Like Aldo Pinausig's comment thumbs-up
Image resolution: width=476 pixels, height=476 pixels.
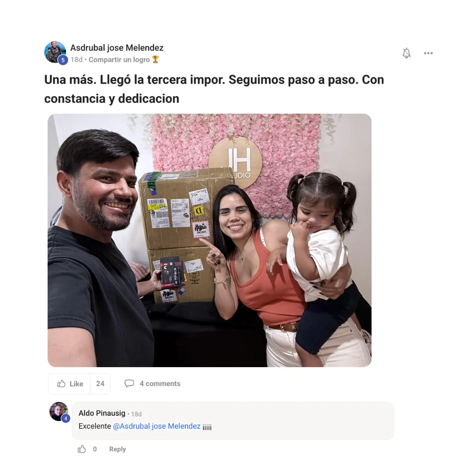click(x=82, y=449)
